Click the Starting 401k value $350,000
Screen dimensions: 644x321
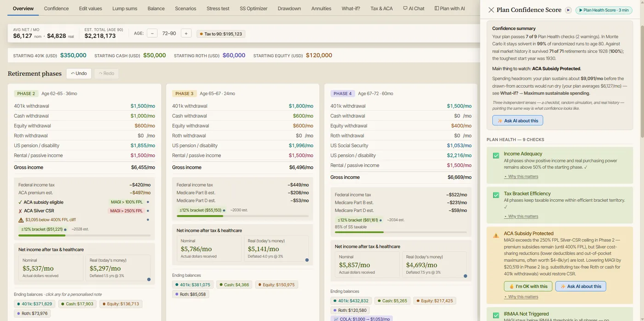[73, 55]
